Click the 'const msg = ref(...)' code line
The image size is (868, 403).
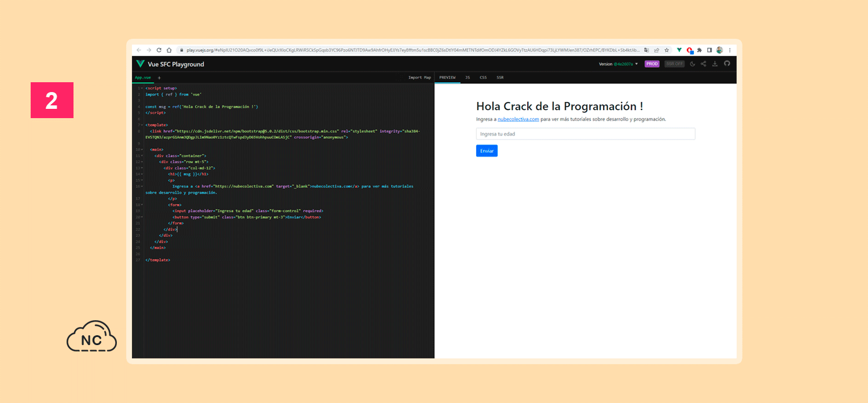tap(201, 107)
